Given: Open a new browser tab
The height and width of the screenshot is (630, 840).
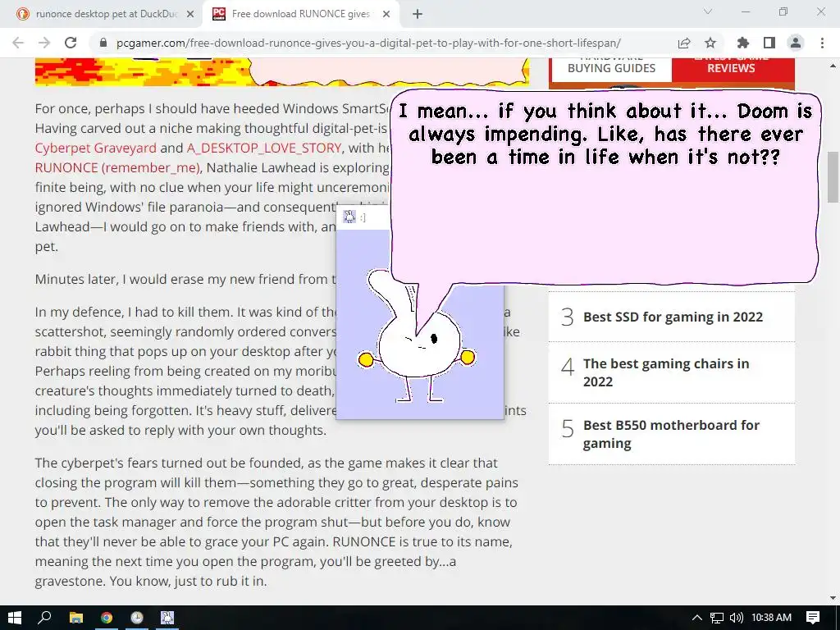Looking at the screenshot, I should 418,15.
